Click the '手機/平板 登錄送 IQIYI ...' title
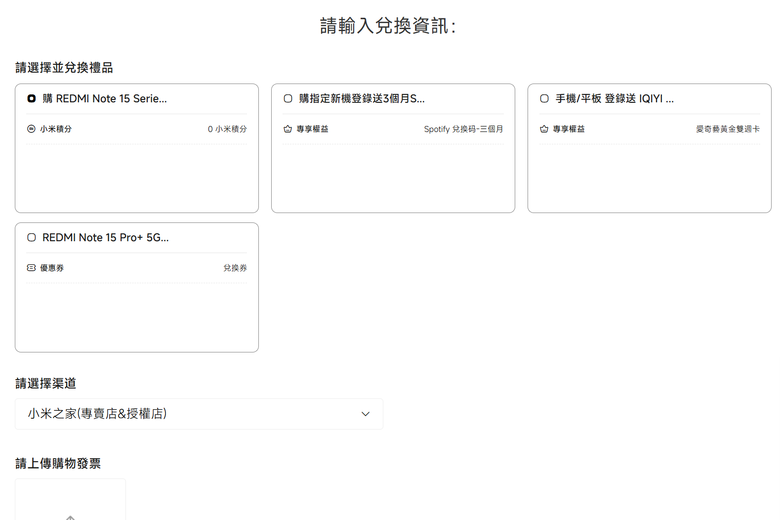Screen dimensions: 780x520 click(x=615, y=99)
